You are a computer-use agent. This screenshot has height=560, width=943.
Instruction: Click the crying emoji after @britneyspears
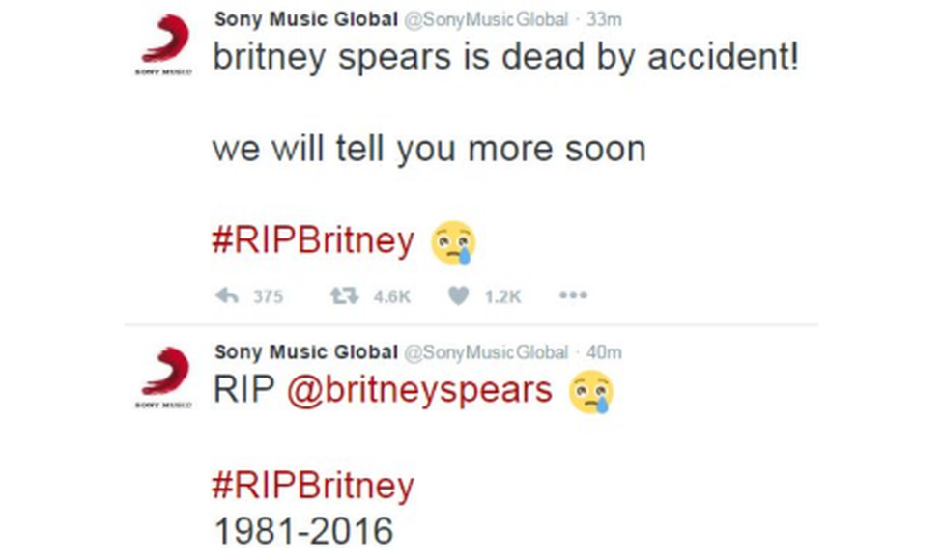pos(591,391)
